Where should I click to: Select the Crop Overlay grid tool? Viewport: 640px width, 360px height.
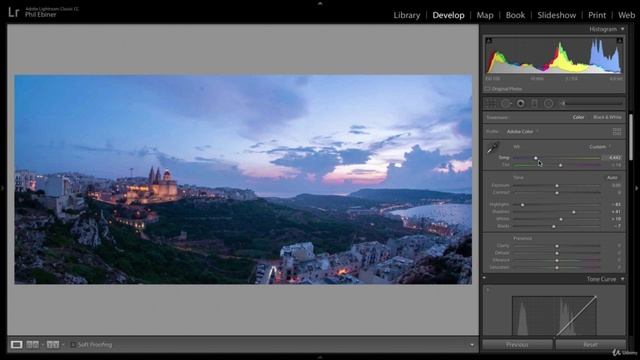[x=491, y=104]
